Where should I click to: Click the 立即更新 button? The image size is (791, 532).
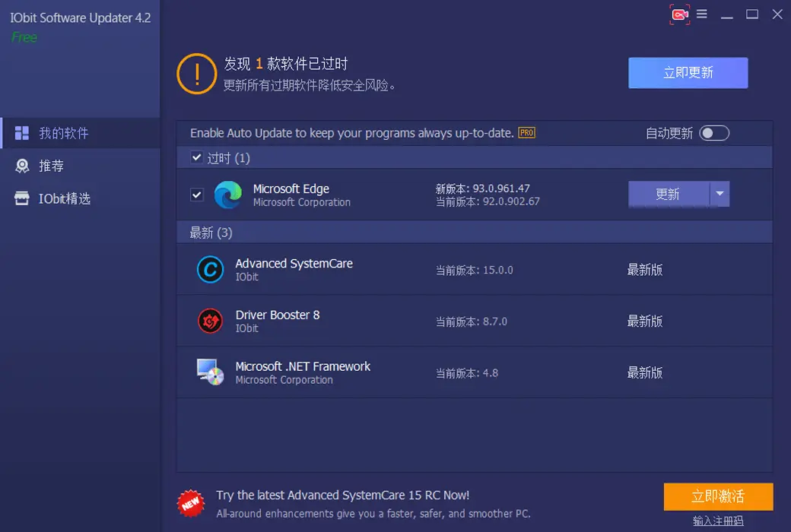pos(688,73)
